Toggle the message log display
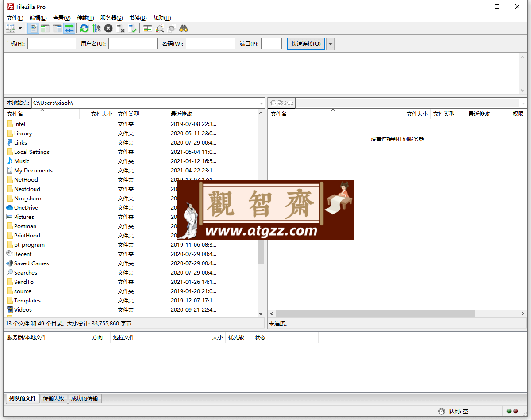The image size is (531, 420). click(33, 28)
